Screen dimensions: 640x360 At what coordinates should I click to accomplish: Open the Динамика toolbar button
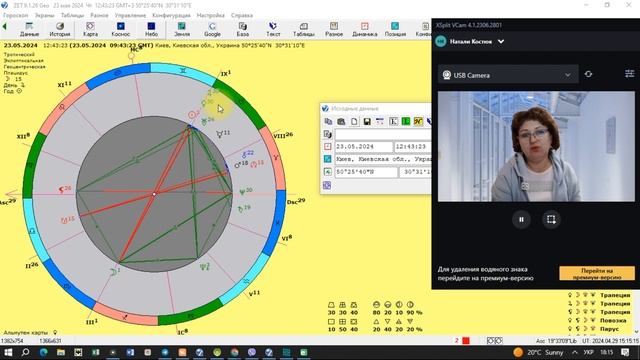click(x=364, y=30)
